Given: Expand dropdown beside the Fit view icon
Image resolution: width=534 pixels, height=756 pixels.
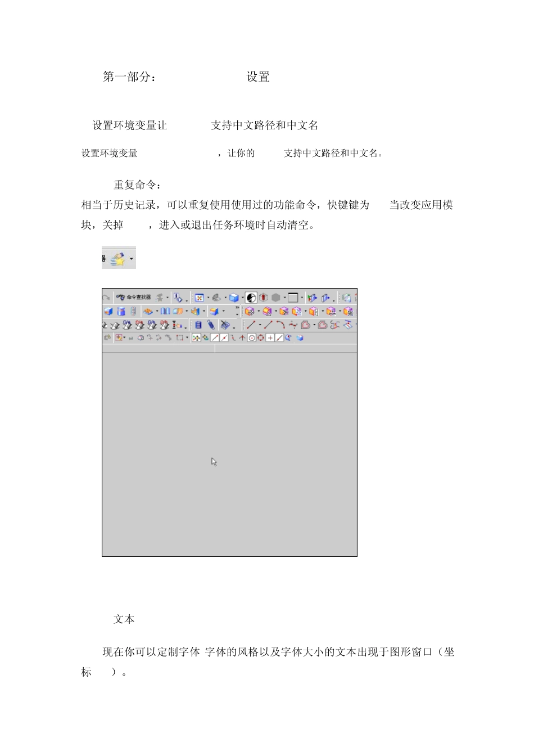Looking at the screenshot, I should pos(209,298).
